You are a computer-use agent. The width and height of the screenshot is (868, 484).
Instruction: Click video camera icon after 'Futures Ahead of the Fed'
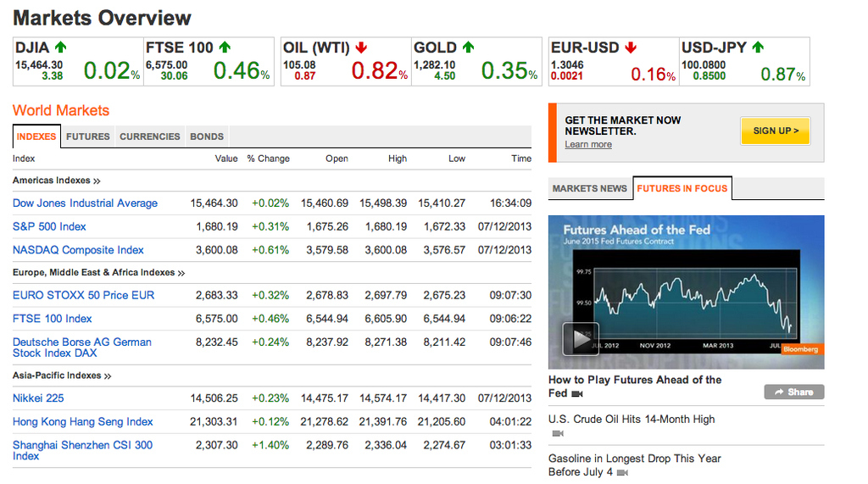(x=577, y=394)
